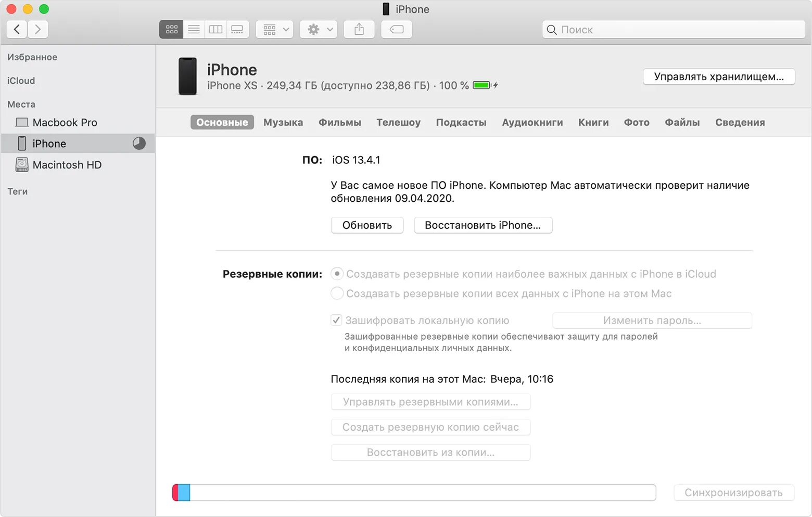The image size is (812, 517).
Task: Select the backup to iCloud radio option
Action: (x=337, y=274)
